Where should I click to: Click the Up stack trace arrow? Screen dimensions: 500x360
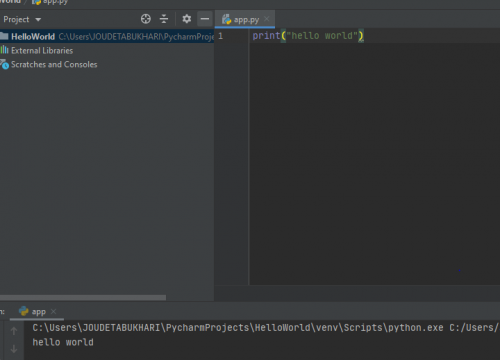coord(14,331)
